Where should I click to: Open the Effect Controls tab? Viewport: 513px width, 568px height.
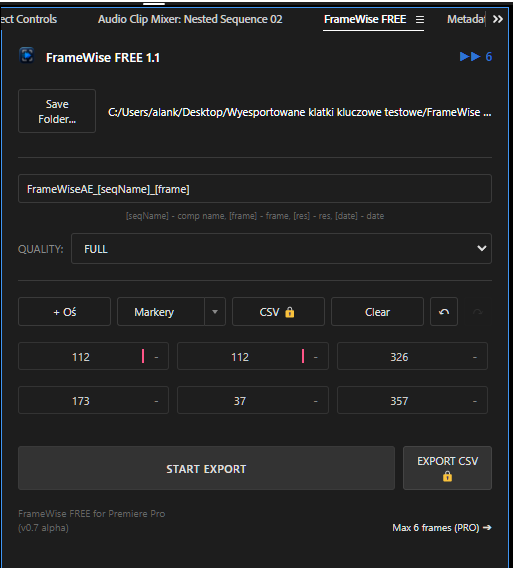tap(29, 19)
